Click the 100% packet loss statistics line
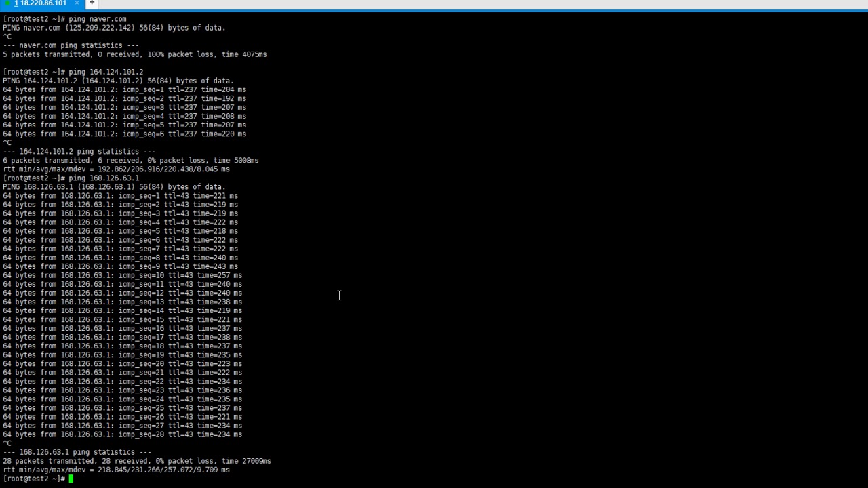This screenshot has width=868, height=488. (x=134, y=54)
